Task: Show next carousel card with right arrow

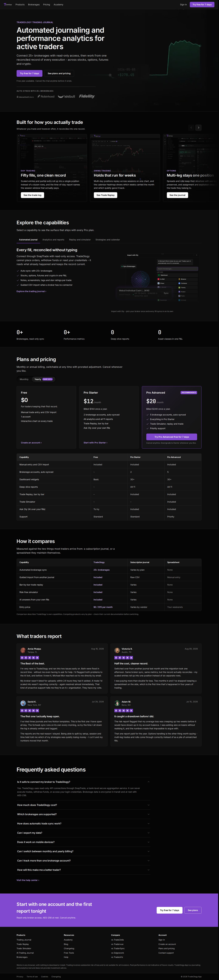Action: (198, 127)
